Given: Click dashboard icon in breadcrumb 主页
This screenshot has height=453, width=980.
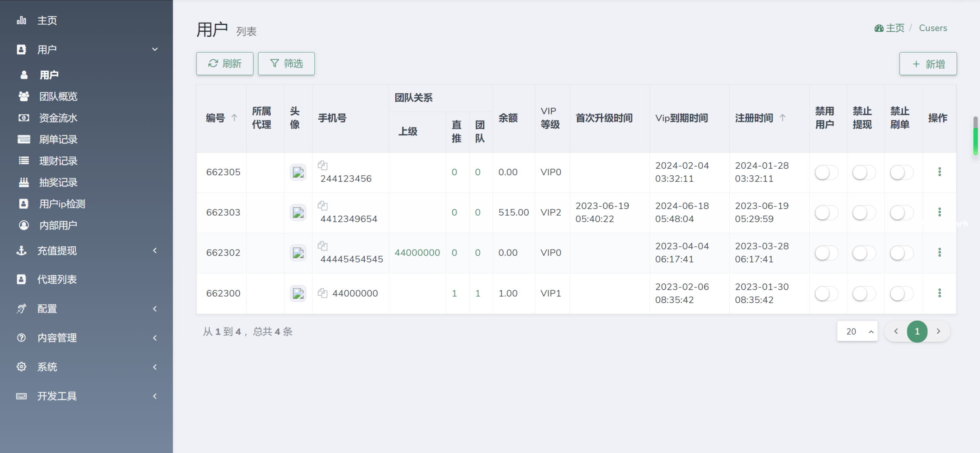Looking at the screenshot, I should coord(879,28).
